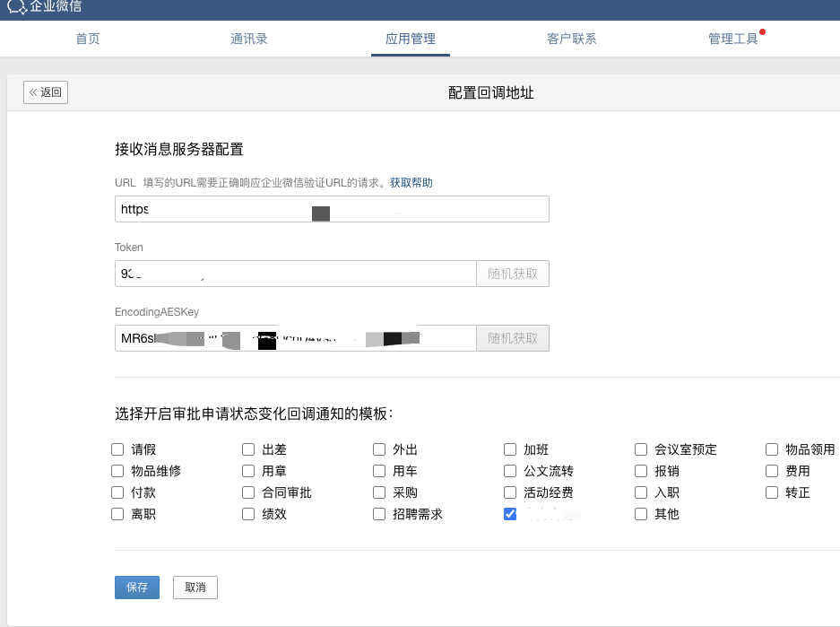Enable the 招聘需求 checkbox

[x=379, y=514]
